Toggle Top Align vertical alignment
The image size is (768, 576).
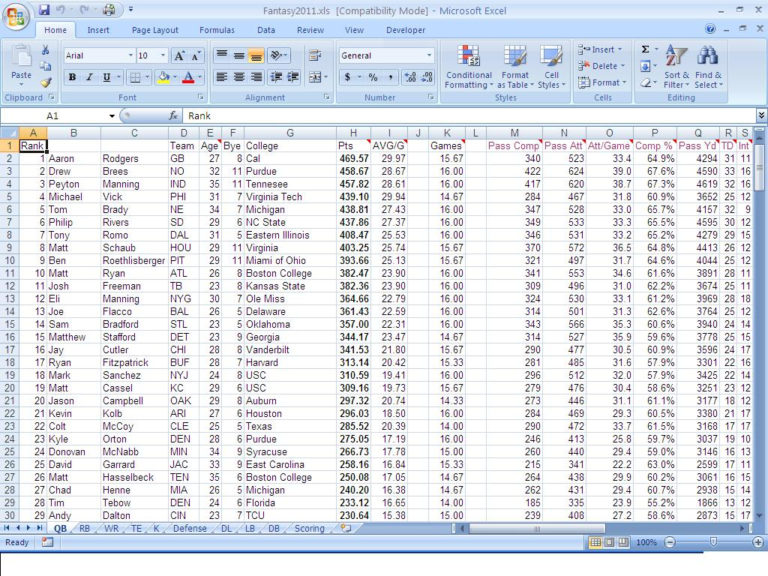(x=222, y=55)
